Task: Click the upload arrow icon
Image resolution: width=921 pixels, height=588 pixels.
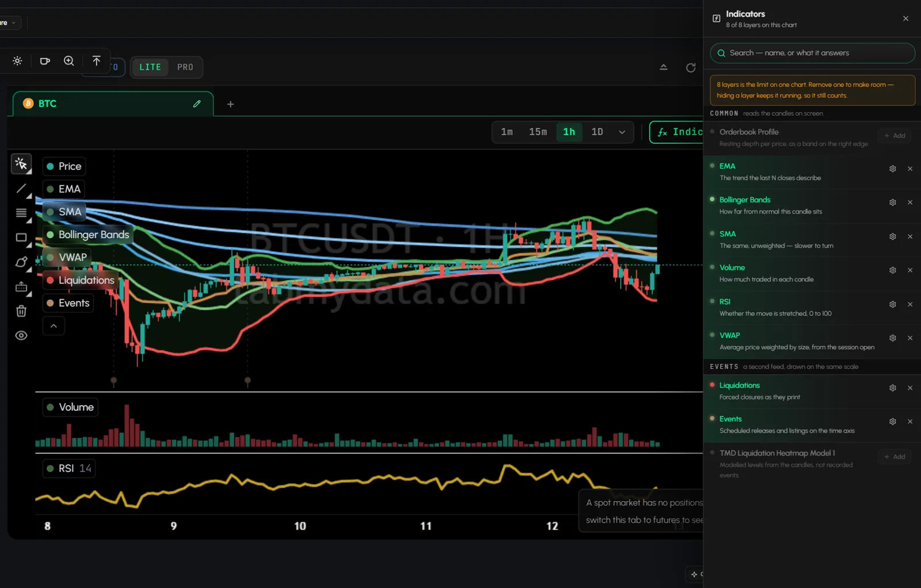Action: click(x=96, y=61)
